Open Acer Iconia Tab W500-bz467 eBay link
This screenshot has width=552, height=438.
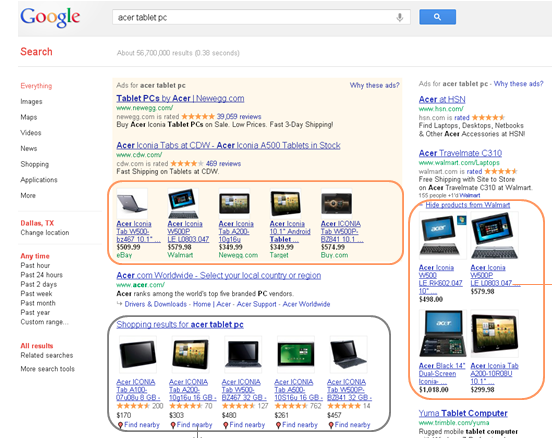[x=138, y=231]
